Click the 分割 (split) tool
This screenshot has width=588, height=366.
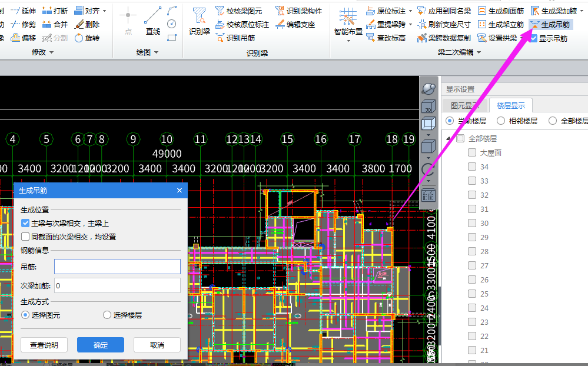click(55, 38)
